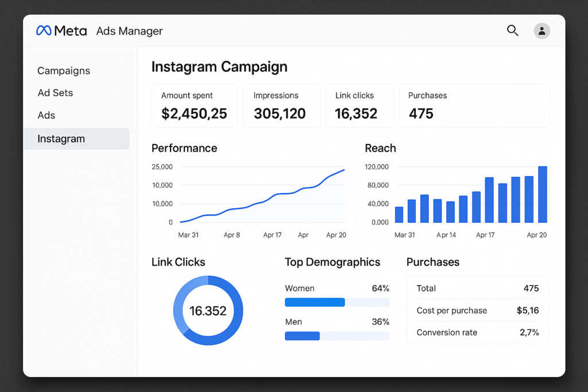Open the search icon in the header
Image resolution: width=588 pixels, height=392 pixels.
(x=512, y=31)
